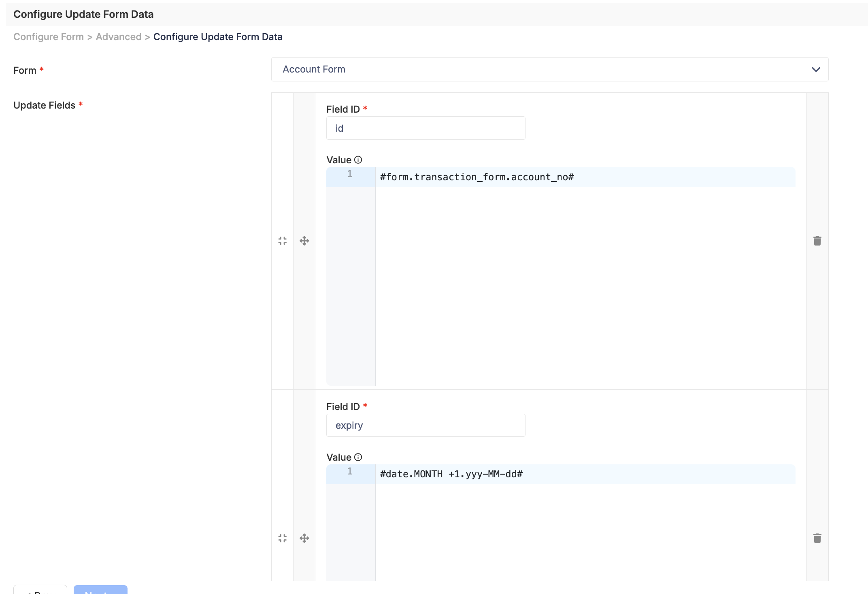
Task: Click Configure Update Form Data breadcrumb
Action: (218, 37)
